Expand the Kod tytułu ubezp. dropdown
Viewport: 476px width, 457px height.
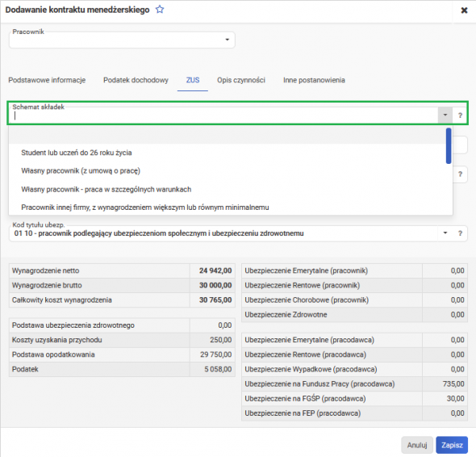(445, 233)
